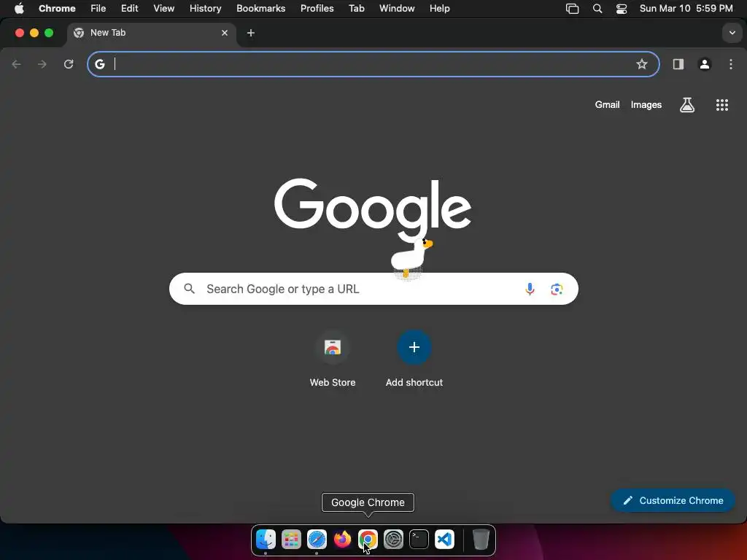
Task: Search by image with Google Lens
Action: click(557, 289)
